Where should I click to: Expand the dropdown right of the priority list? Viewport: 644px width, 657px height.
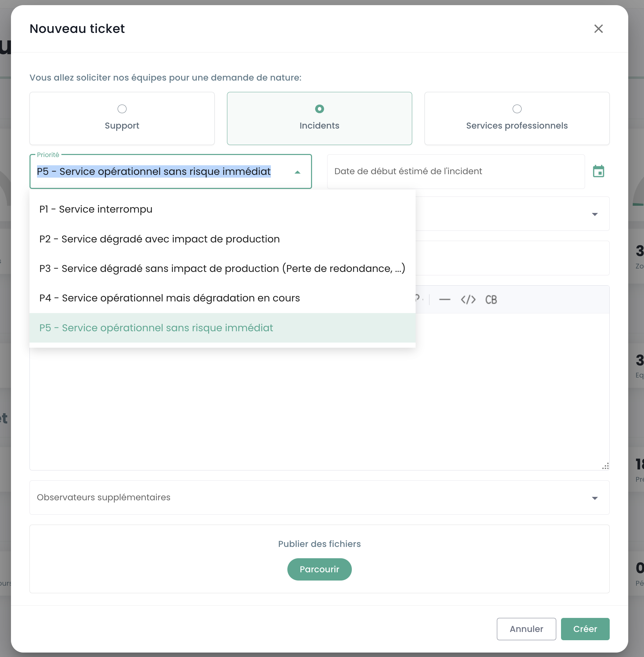[595, 214]
